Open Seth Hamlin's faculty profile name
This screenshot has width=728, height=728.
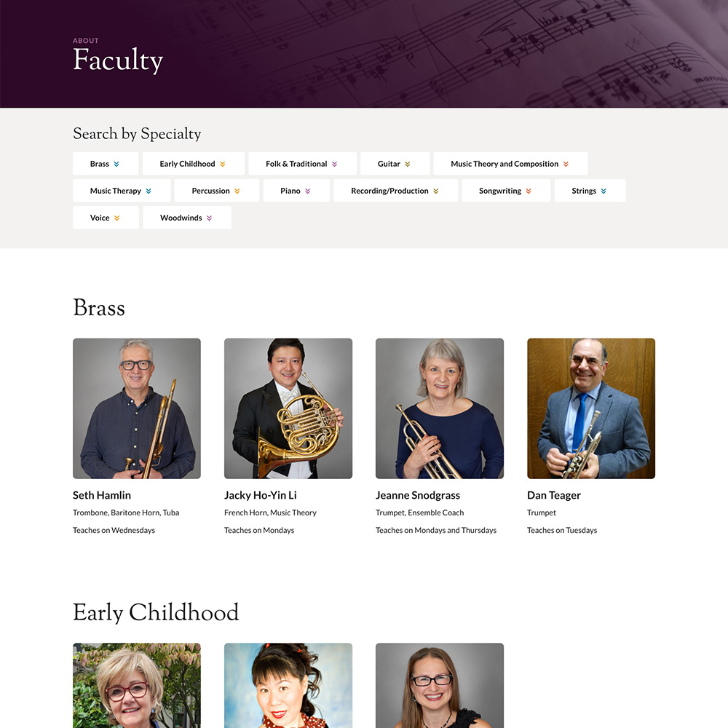coord(102,495)
